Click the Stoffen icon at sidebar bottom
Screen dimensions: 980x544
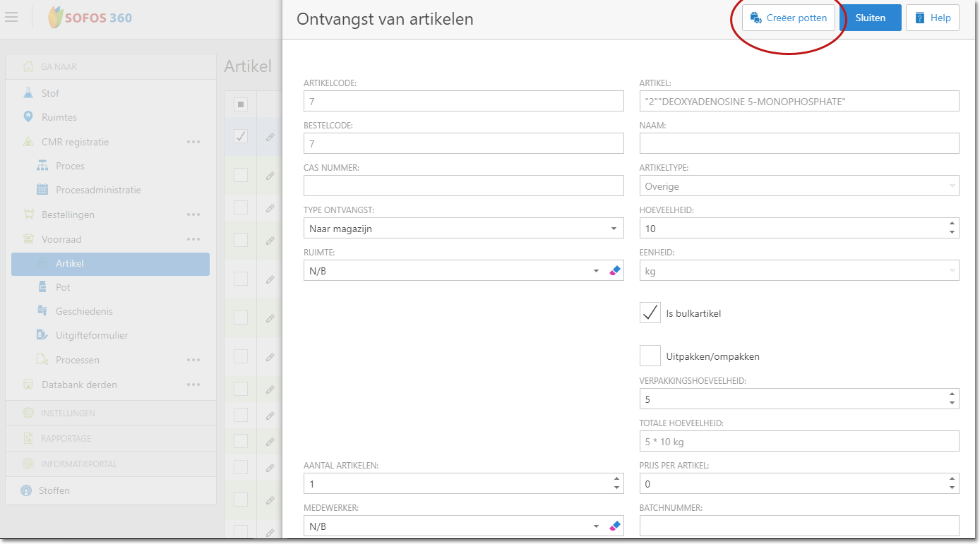click(x=27, y=490)
